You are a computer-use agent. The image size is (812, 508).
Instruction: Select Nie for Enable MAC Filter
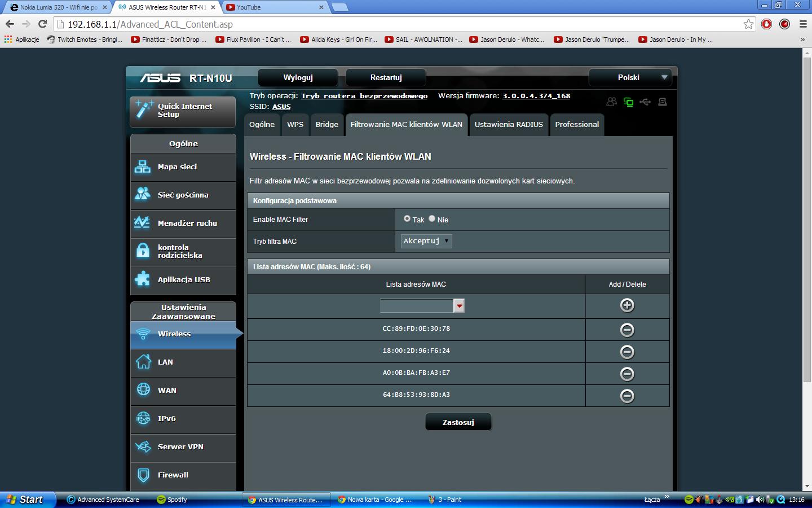click(432, 218)
